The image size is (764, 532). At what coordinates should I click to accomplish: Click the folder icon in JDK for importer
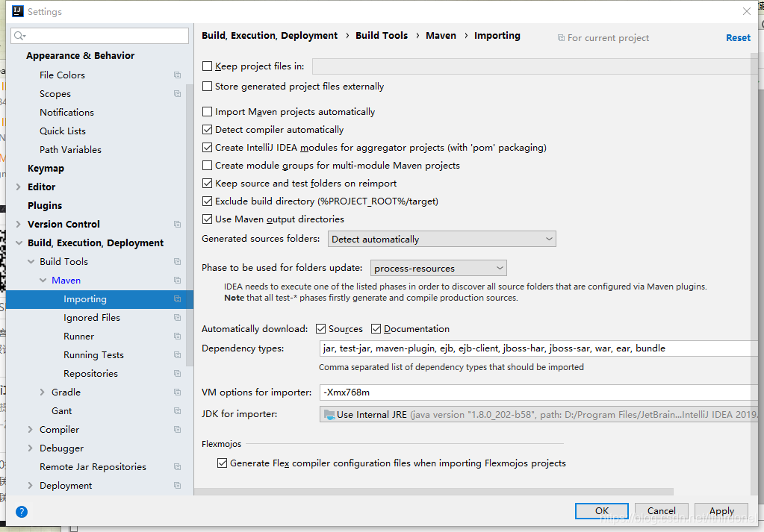coord(329,415)
